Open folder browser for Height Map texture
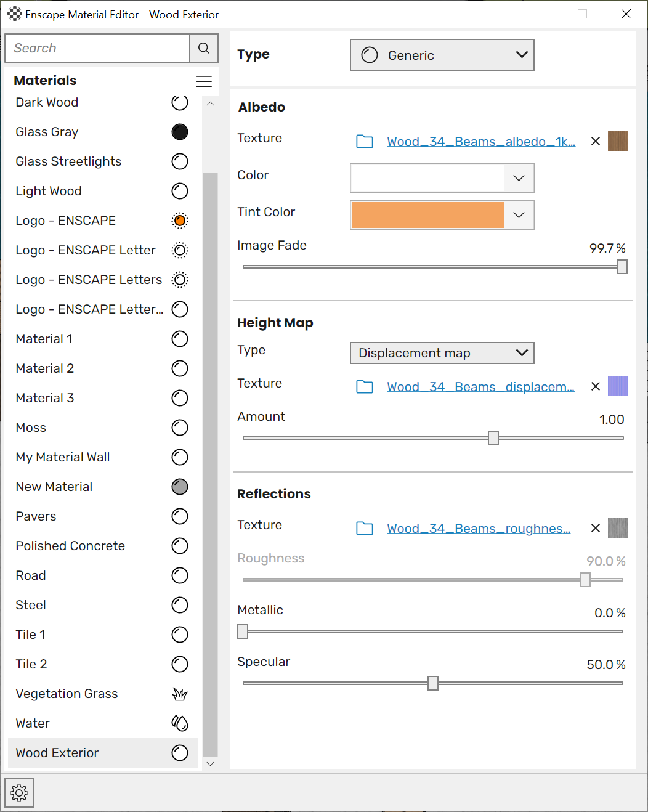The image size is (648, 812). pyautogui.click(x=365, y=386)
